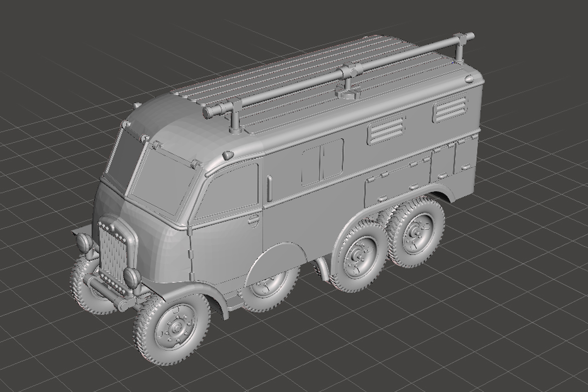Click the vertical grab handle behind cab door

pos(269,186)
